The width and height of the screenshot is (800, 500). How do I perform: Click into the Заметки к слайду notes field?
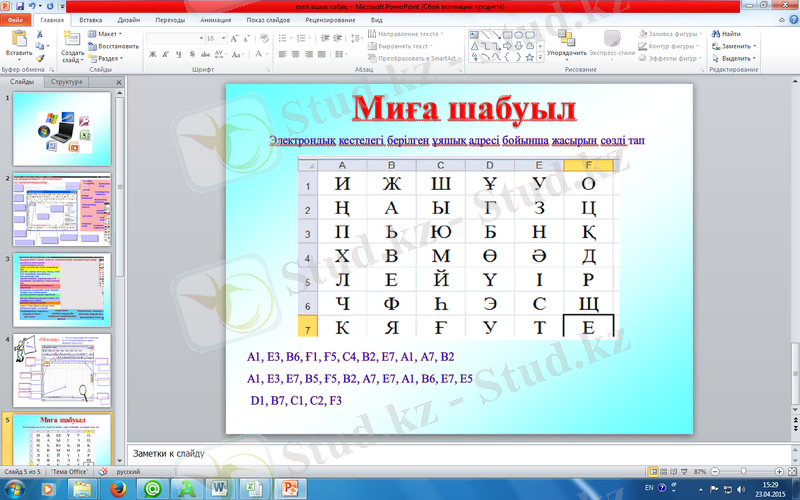[458, 453]
